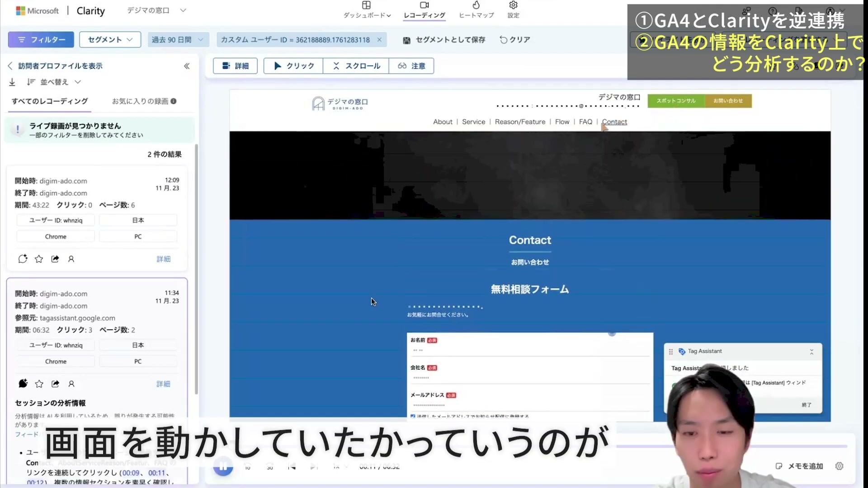The width and height of the screenshot is (868, 488).
Task: Select the すべてのレコーディング tab
Action: [x=50, y=101]
